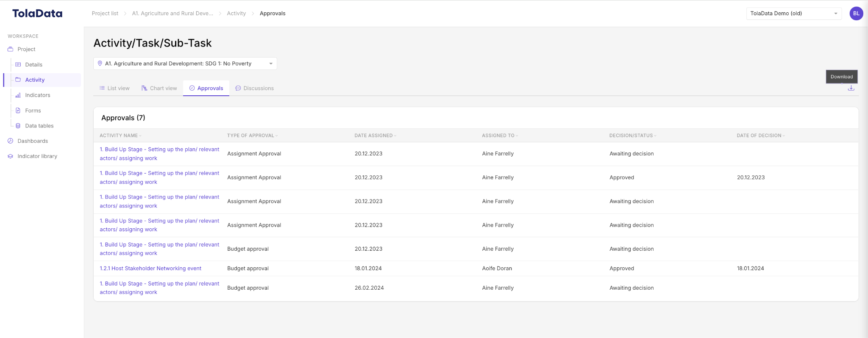The width and height of the screenshot is (868, 338).
Task: Switch to the Chart view tab
Action: (x=159, y=88)
